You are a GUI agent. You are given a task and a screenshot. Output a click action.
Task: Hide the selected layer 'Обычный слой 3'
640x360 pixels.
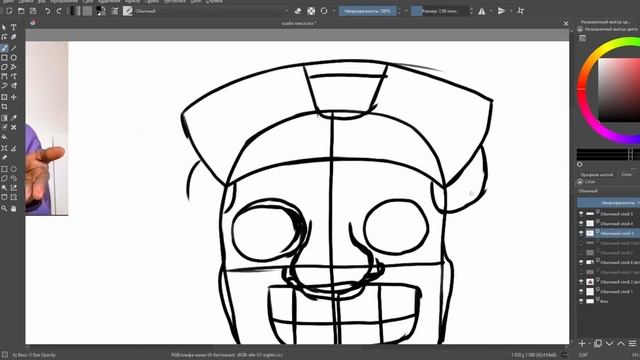pyautogui.click(x=581, y=233)
